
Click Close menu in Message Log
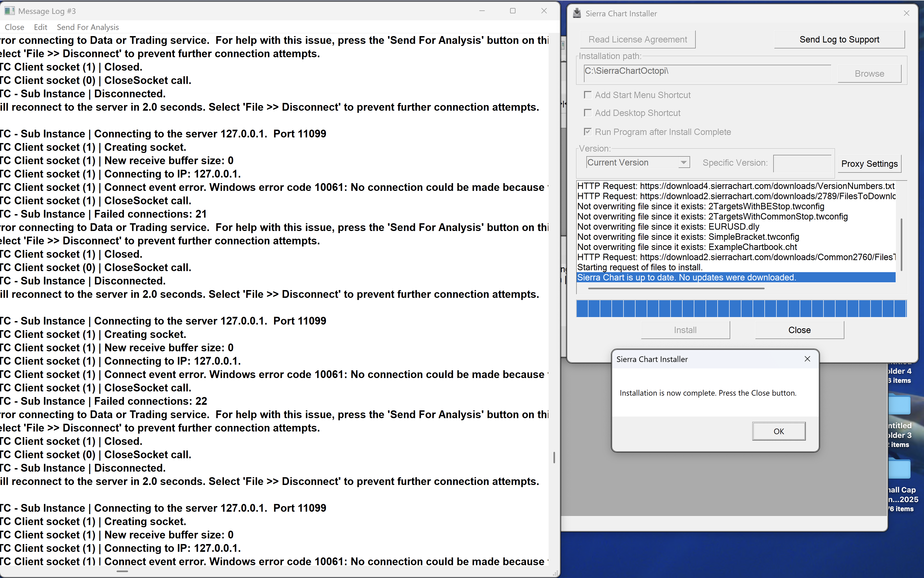(x=14, y=27)
